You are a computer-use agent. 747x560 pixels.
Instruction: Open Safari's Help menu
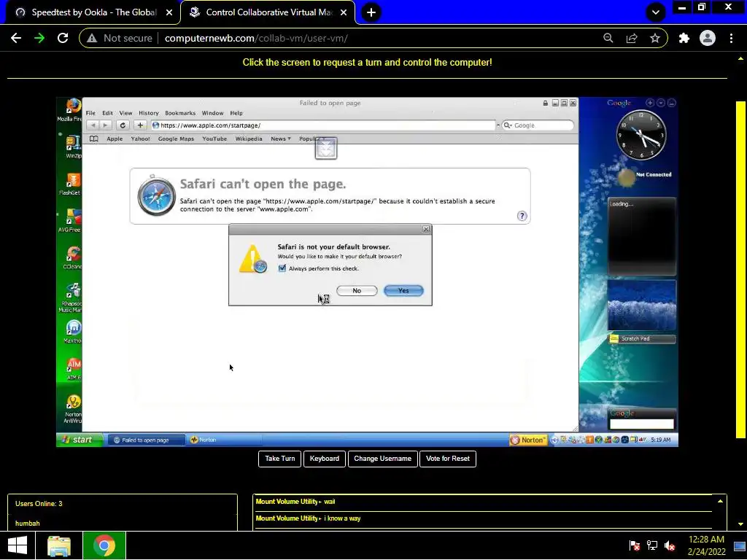click(x=236, y=113)
